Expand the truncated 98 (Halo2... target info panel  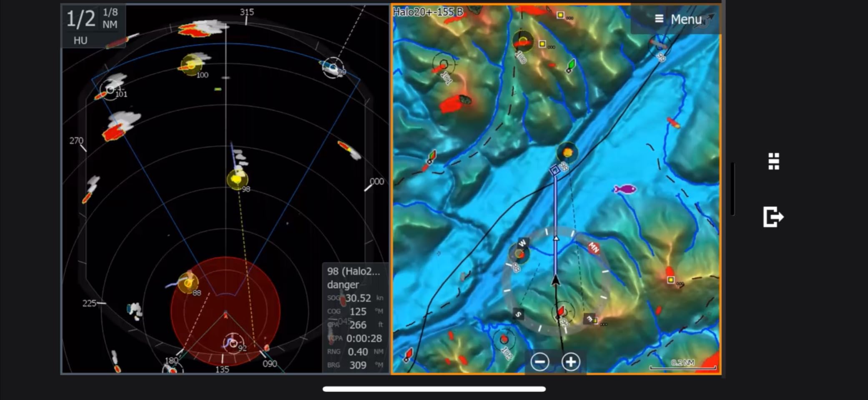click(354, 272)
